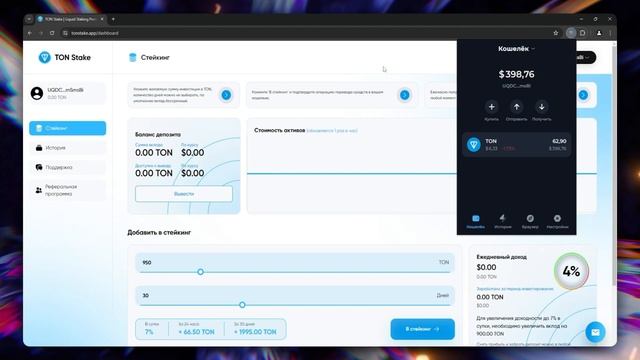Click arrow on second instruction card

coord(404,95)
